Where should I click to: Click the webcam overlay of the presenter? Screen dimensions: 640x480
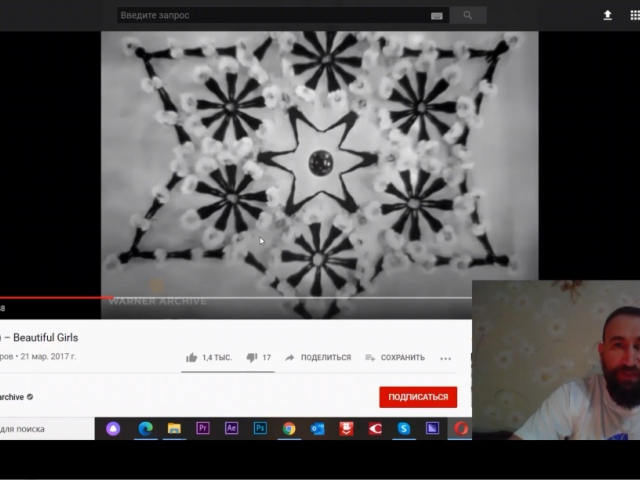click(556, 360)
